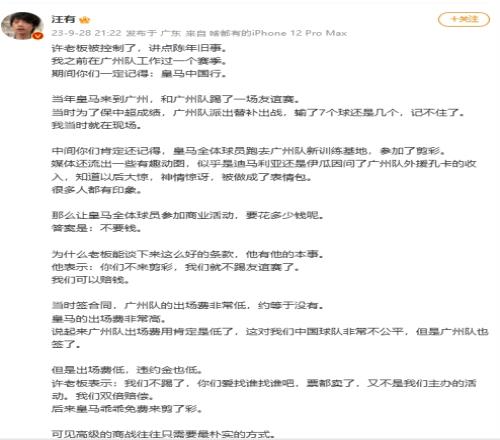The image size is (500, 440).
Task: Click the line 我们可以赔钱
Action: pos(90,280)
